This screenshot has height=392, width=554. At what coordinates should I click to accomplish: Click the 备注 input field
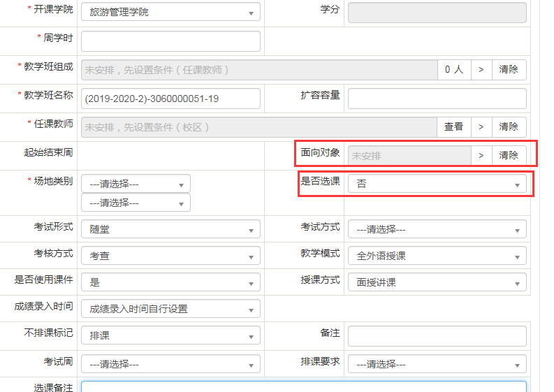437,335
